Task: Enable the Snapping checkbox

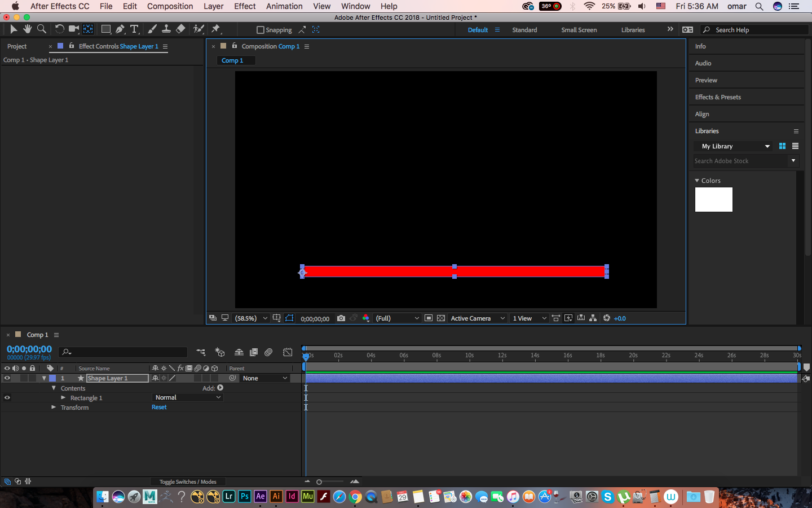Action: (261, 30)
